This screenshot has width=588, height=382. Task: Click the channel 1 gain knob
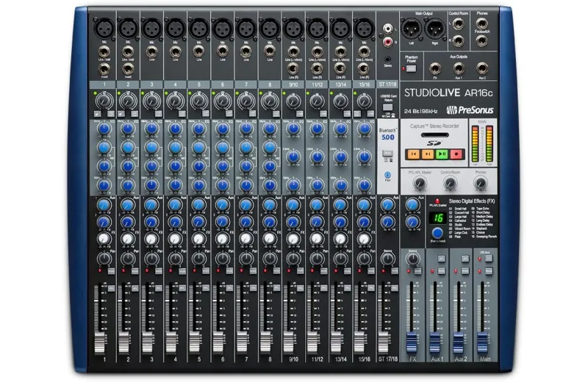click(104, 101)
